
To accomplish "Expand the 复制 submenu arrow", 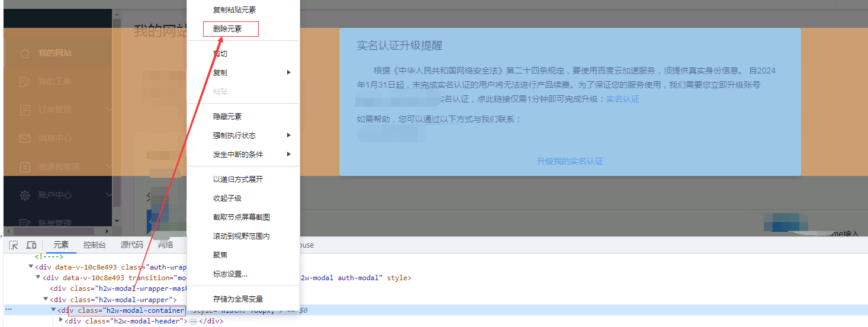I will click(x=289, y=73).
